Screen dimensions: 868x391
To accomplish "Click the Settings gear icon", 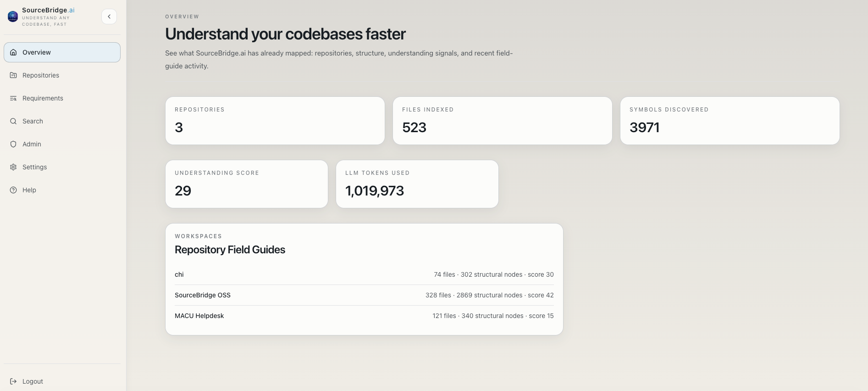I will point(13,167).
